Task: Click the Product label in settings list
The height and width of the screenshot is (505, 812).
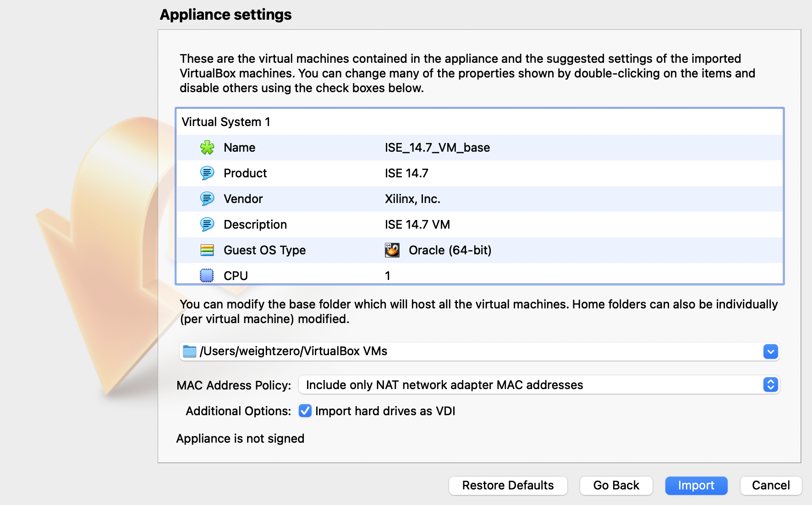Action: pyautogui.click(x=245, y=173)
